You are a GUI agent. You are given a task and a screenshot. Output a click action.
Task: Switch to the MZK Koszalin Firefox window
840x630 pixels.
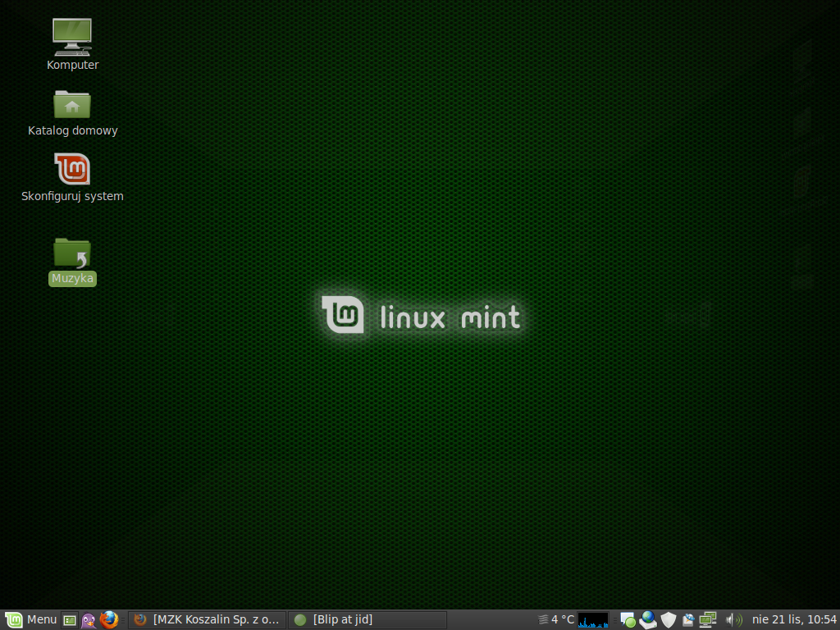208,620
